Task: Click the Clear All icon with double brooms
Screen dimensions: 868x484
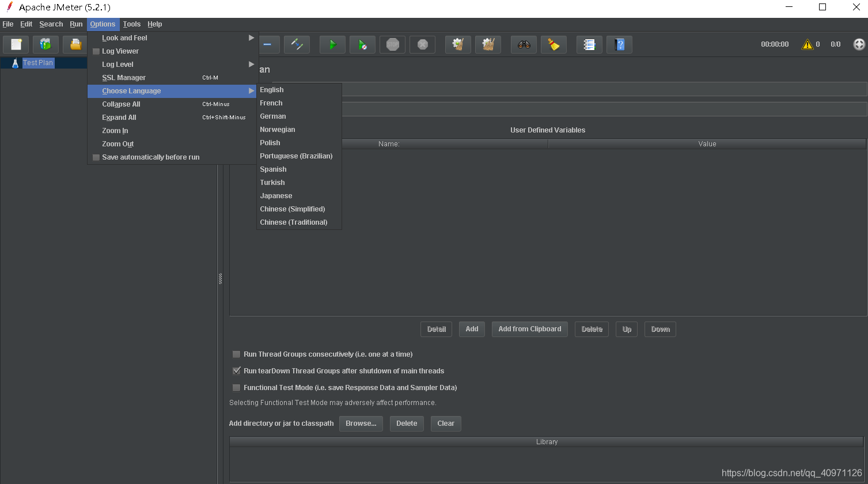Action: (488, 44)
